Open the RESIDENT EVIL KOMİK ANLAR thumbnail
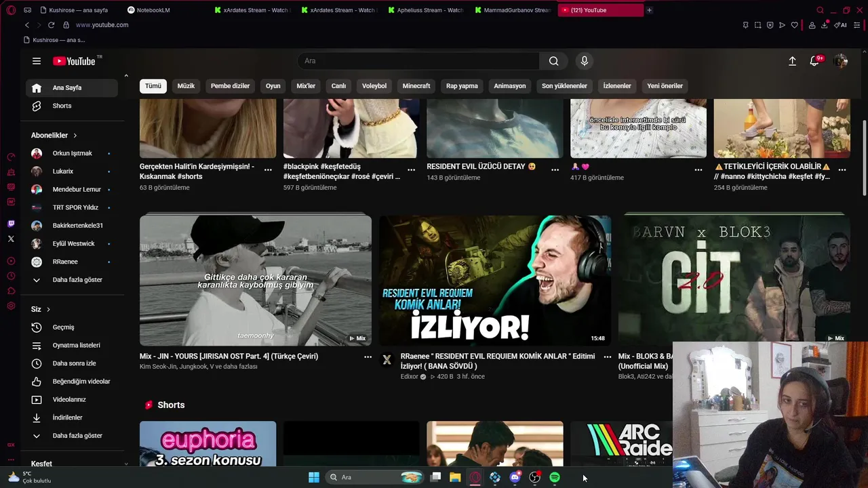This screenshot has height=488, width=868. click(495, 280)
